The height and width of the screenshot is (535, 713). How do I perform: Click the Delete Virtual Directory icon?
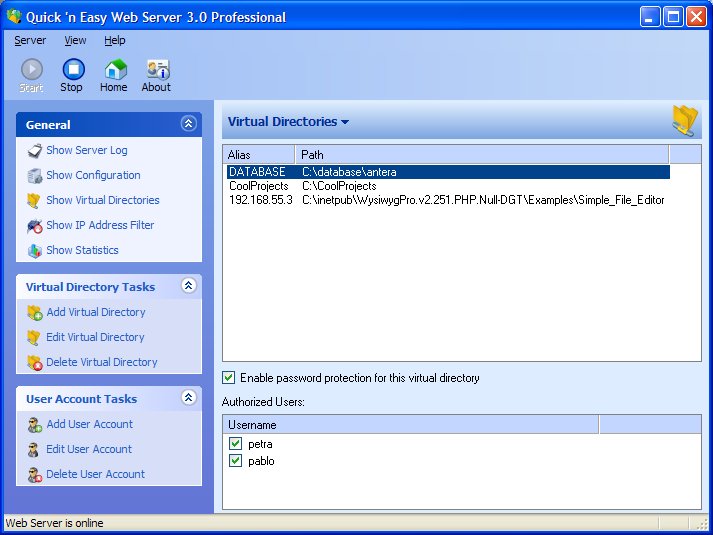point(35,362)
